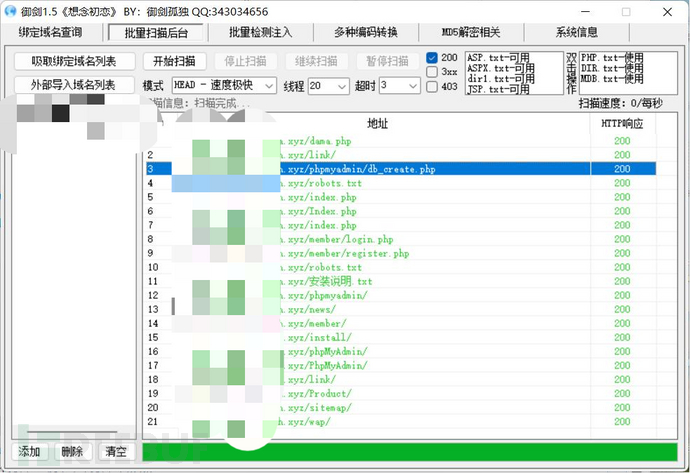The width and height of the screenshot is (690, 473).
Task: Select PHP.txt-使用 dictionary entry
Action: coord(612,58)
